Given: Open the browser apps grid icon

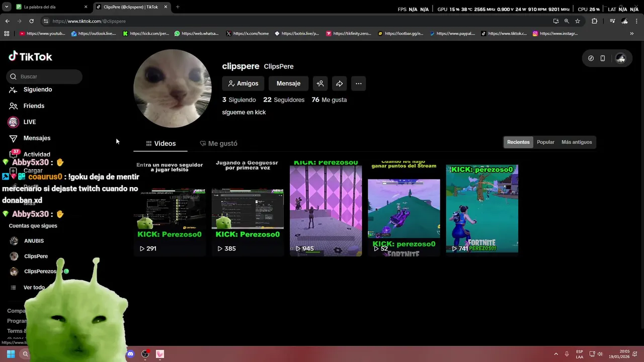Looking at the screenshot, I should point(7,34).
